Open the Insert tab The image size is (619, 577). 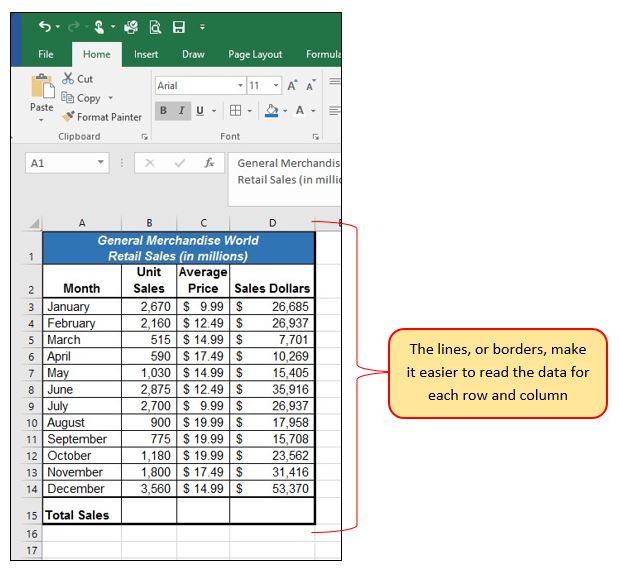point(146,54)
